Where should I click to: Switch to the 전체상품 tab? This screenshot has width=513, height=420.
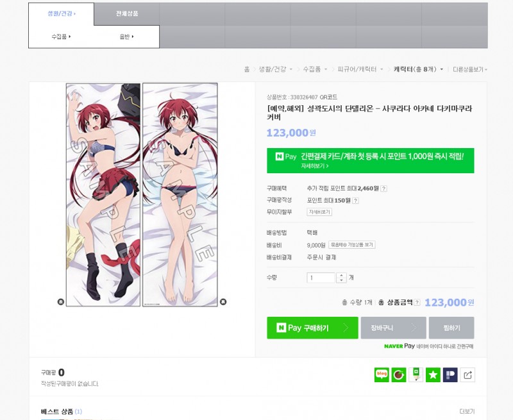click(126, 13)
